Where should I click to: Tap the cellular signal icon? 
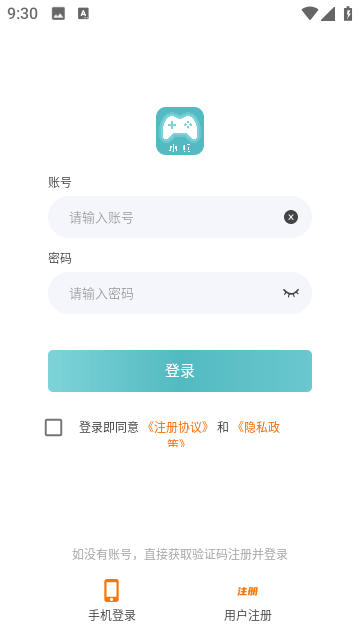[328, 13]
